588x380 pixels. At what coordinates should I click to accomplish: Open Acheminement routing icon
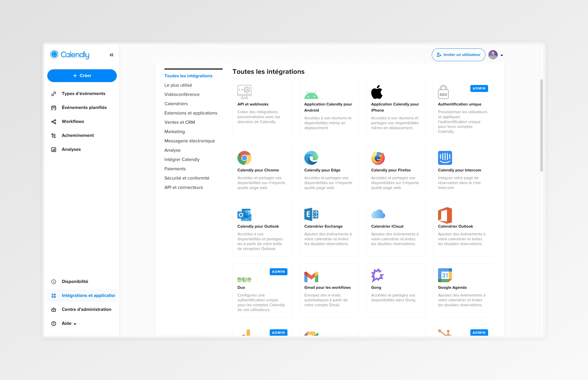click(54, 136)
